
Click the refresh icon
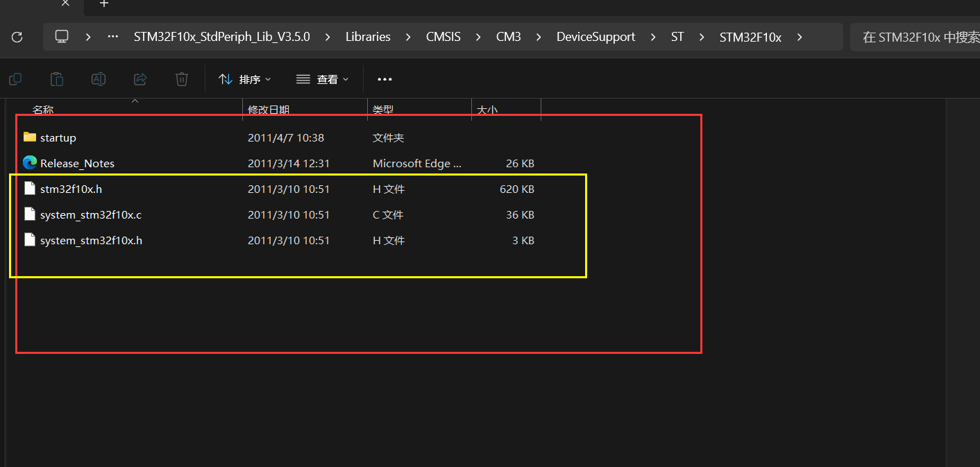17,37
